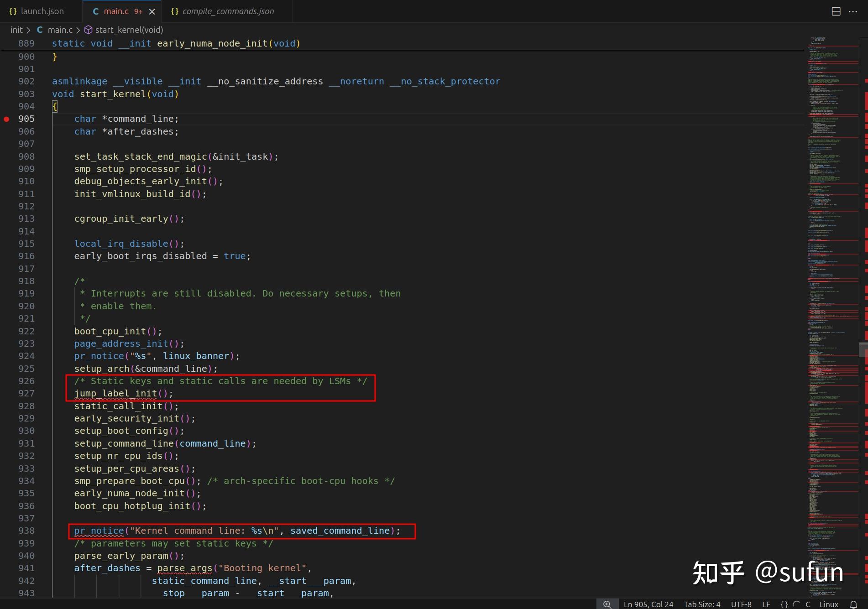Switch to the compile_commands.json tab
Viewport: 868px width, 609px height.
click(x=227, y=11)
